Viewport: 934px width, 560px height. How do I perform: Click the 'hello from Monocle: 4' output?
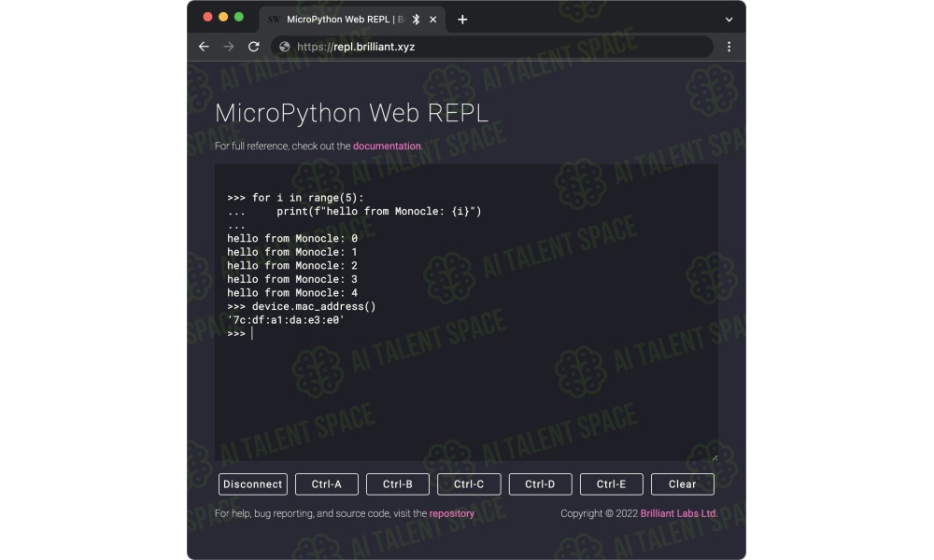(292, 293)
